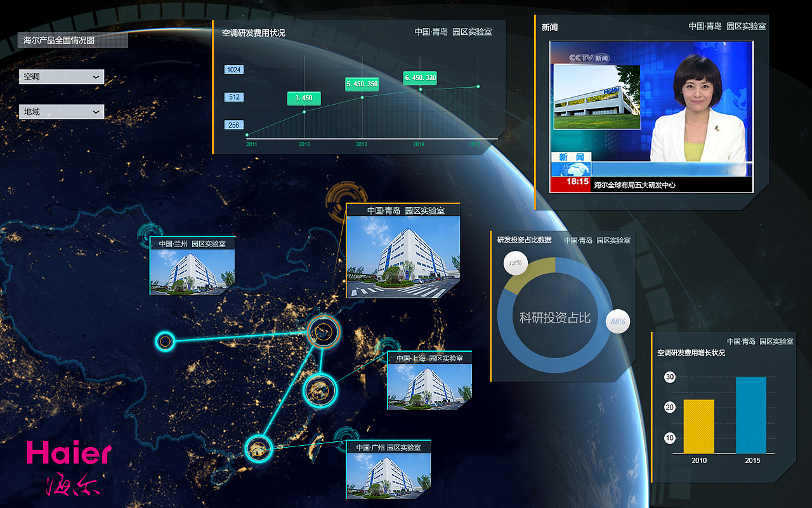Click the 2012 data point on the line
This screenshot has height=508, width=812.
[304, 112]
